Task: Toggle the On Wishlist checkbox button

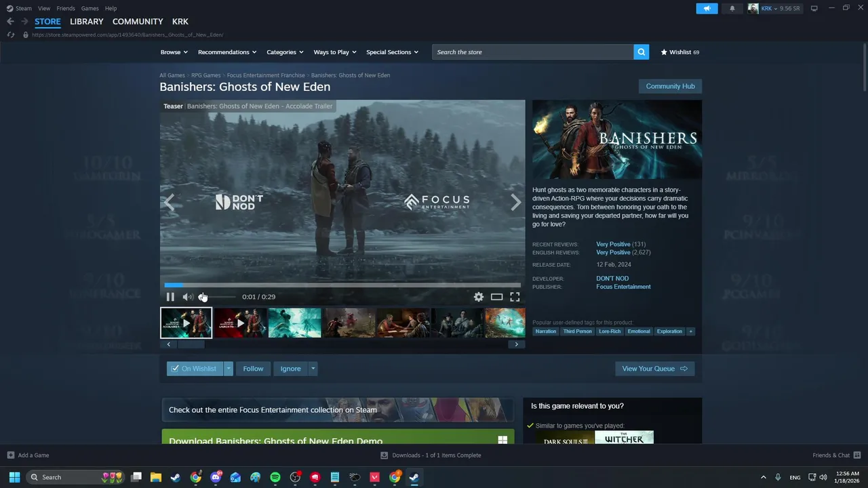Action: tap(195, 369)
